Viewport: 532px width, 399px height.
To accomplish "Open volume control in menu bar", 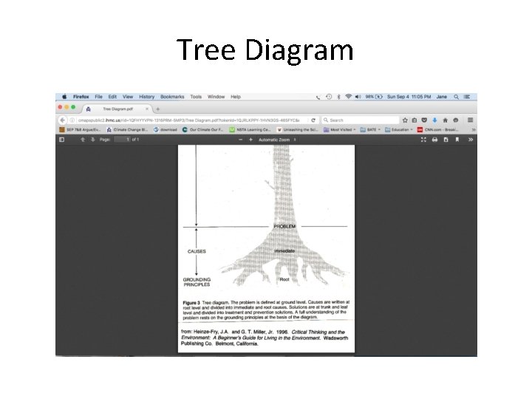I will point(358,97).
